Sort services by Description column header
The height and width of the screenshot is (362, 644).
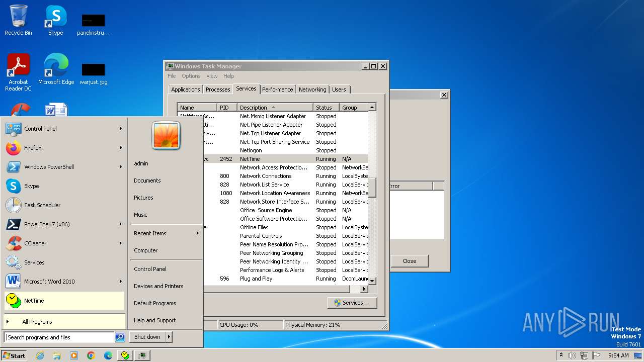pos(275,108)
